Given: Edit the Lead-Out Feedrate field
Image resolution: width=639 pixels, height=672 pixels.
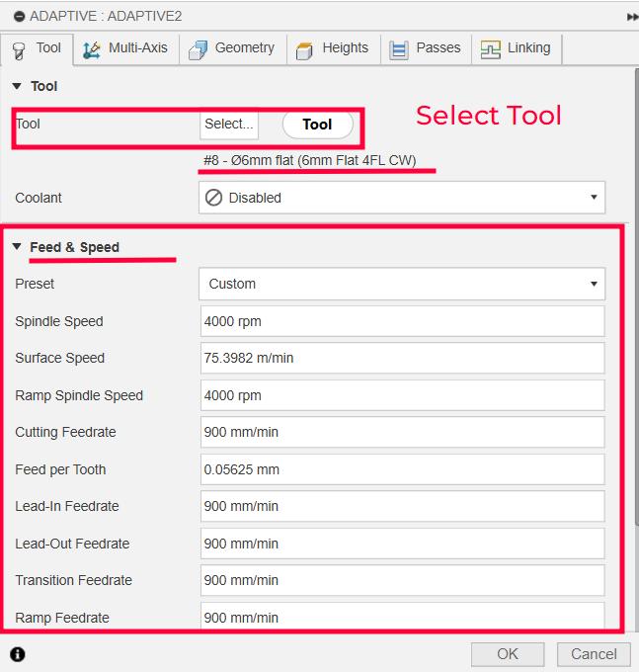Looking at the screenshot, I should tap(402, 544).
